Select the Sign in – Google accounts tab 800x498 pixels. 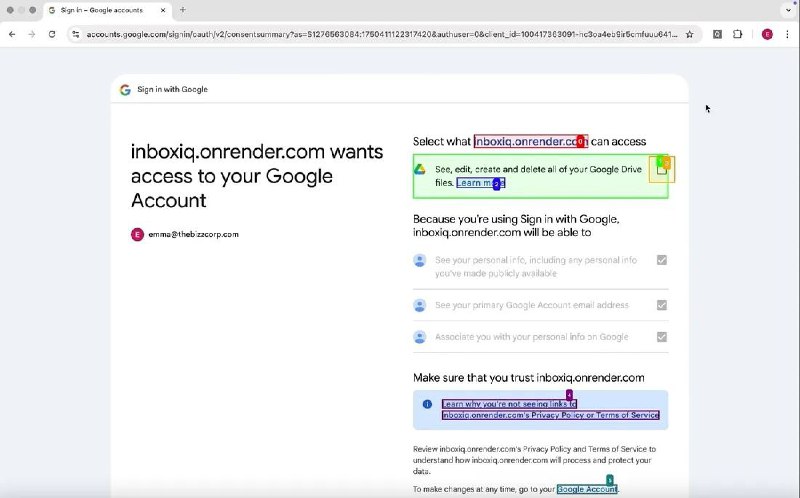[107, 10]
